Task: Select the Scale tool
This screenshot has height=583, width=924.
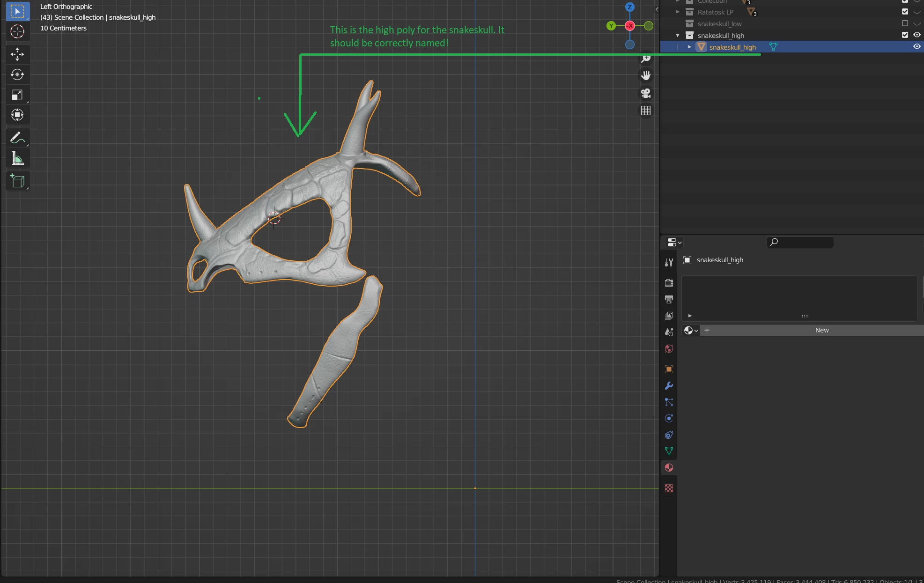Action: click(17, 95)
